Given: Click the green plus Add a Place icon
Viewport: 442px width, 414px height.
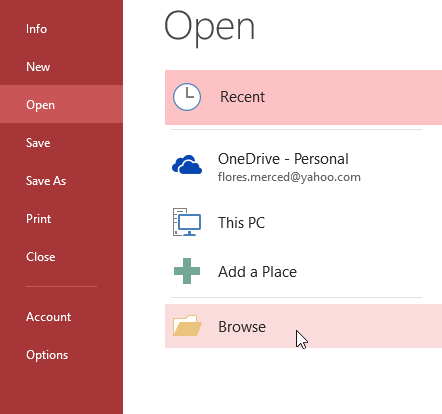Looking at the screenshot, I should click(x=187, y=271).
